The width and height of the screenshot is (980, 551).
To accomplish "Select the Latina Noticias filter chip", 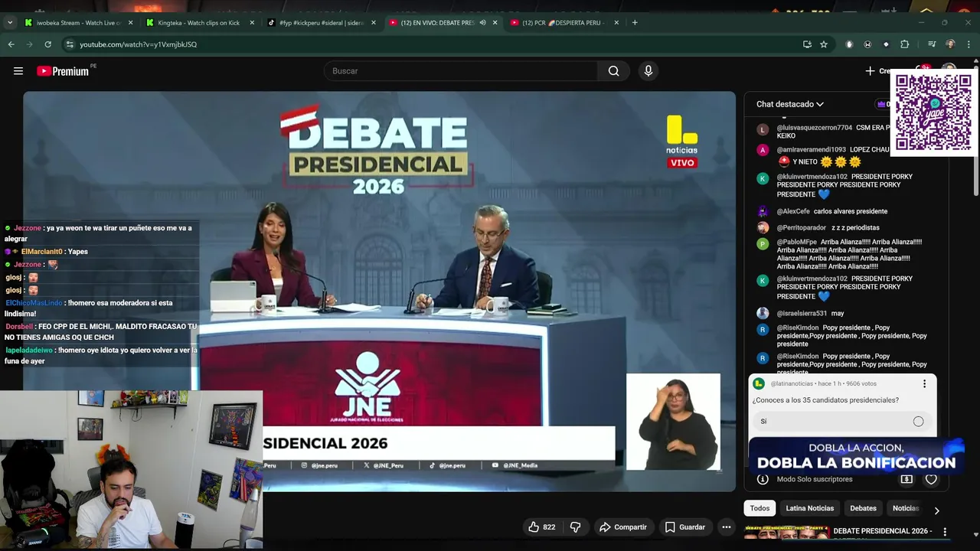I will [809, 508].
